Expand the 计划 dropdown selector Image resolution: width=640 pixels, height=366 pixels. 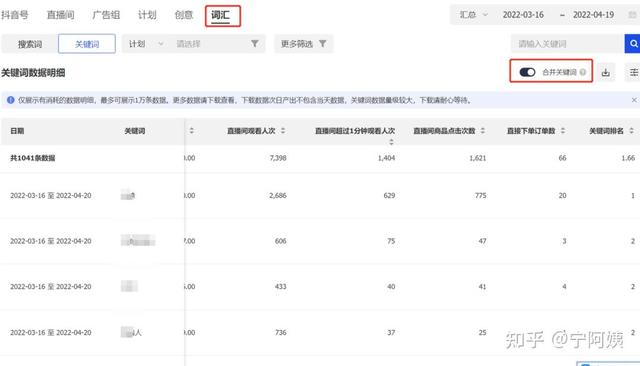tap(147, 44)
